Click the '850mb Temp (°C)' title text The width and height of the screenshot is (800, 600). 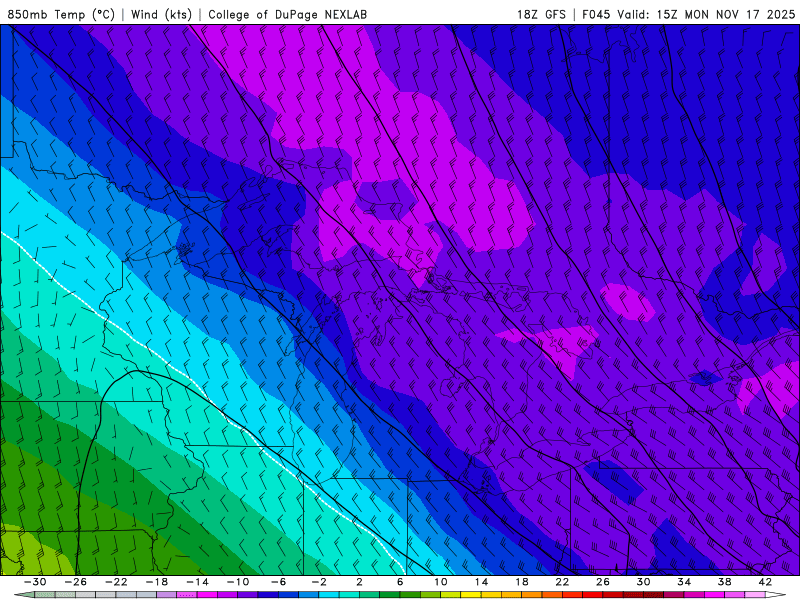[61, 14]
